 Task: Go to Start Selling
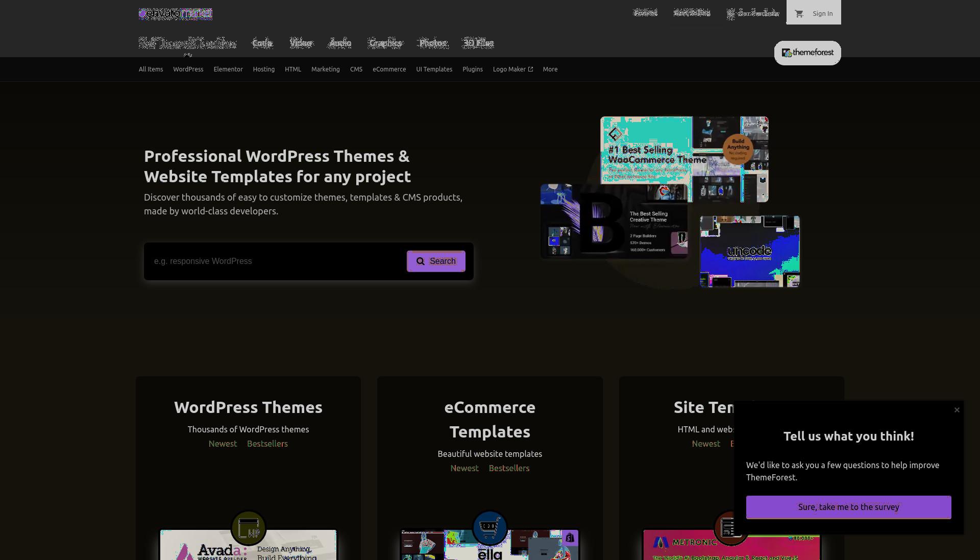692,13
